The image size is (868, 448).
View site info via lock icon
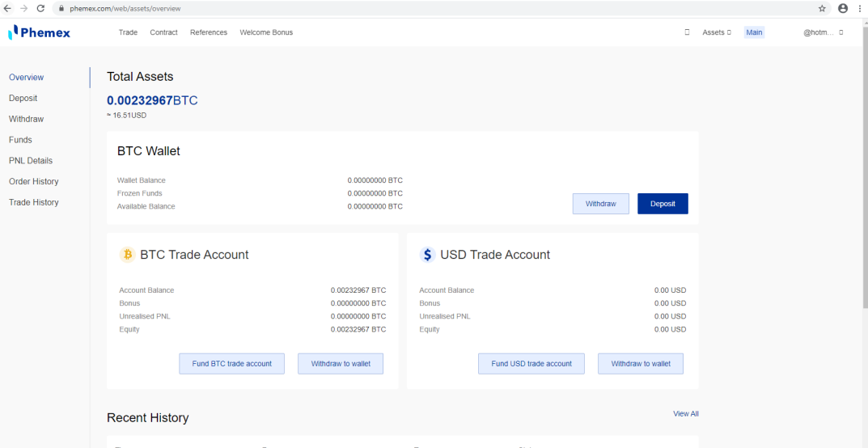click(x=61, y=9)
